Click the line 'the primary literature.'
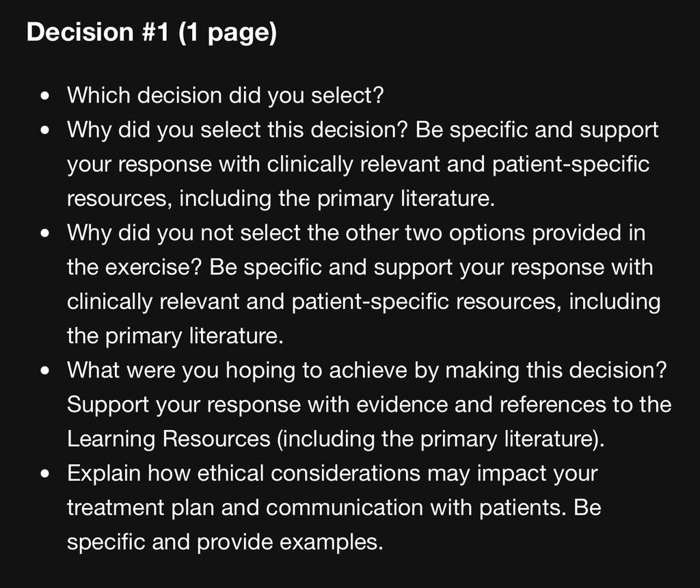The height and width of the screenshot is (588, 700). pos(175,336)
